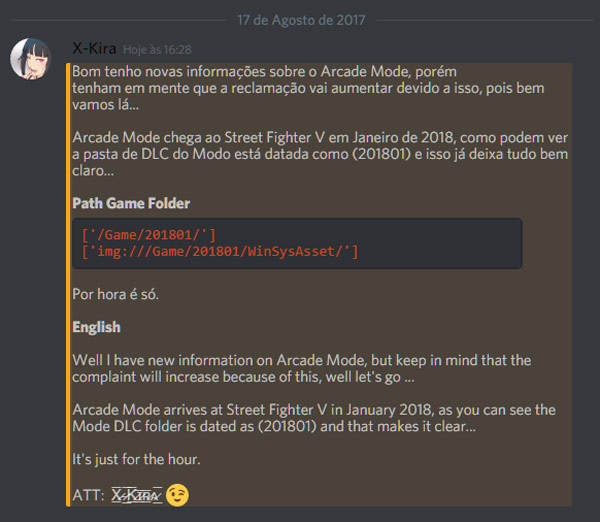Click the 'ATT:' label before the signature
The height and width of the screenshot is (522, 600).
(x=87, y=495)
